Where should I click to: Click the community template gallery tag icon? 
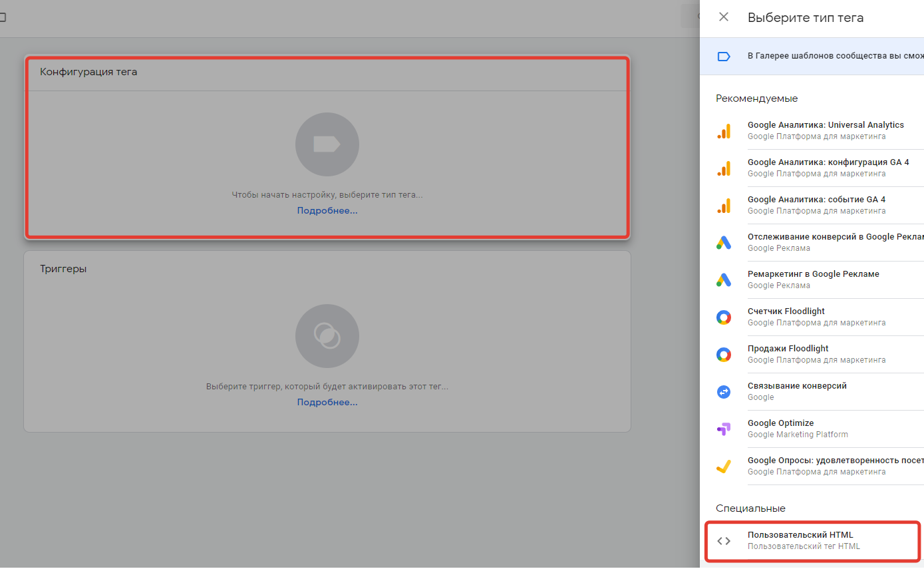(724, 57)
